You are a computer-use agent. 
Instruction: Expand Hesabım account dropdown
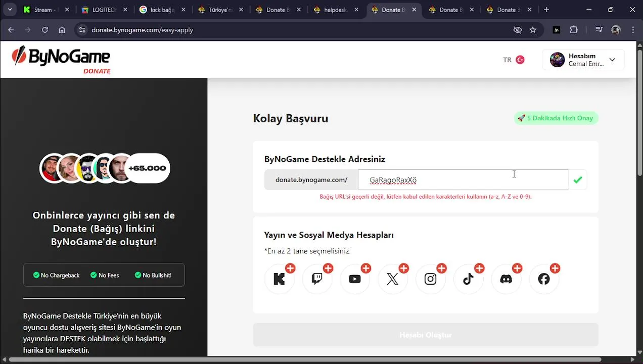coord(583,60)
